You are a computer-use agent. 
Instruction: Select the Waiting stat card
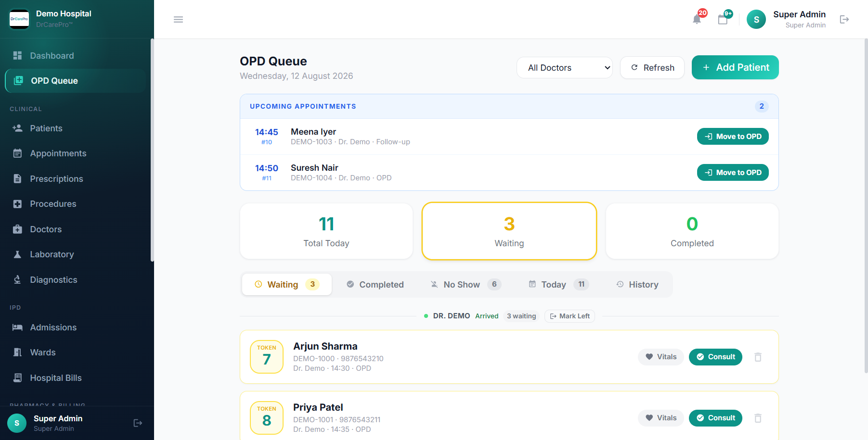[509, 231]
